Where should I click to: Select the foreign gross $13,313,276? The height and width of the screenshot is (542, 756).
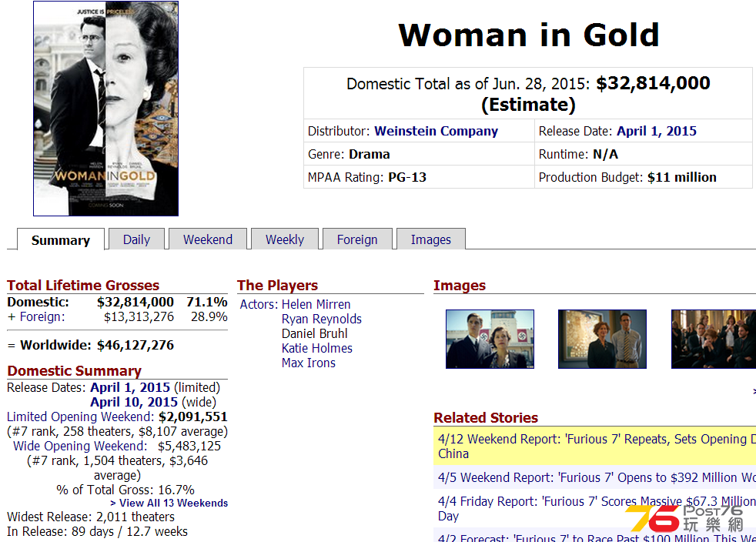click(x=139, y=317)
